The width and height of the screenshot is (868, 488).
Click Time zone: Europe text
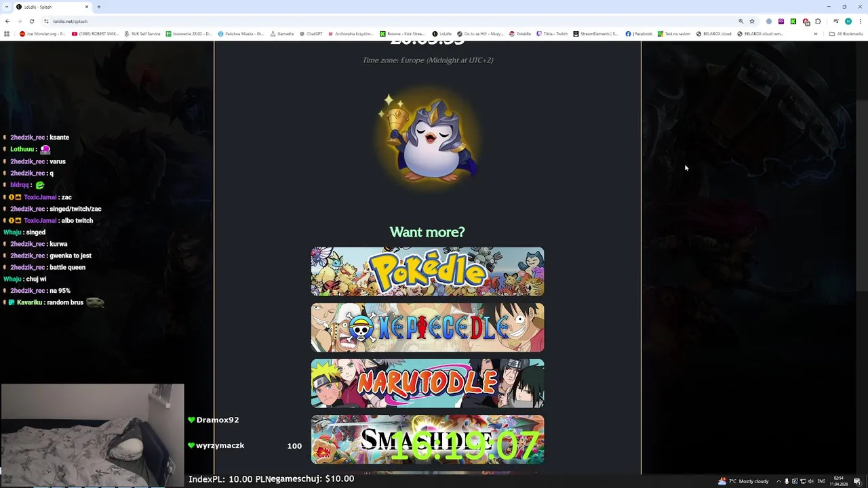[428, 60]
